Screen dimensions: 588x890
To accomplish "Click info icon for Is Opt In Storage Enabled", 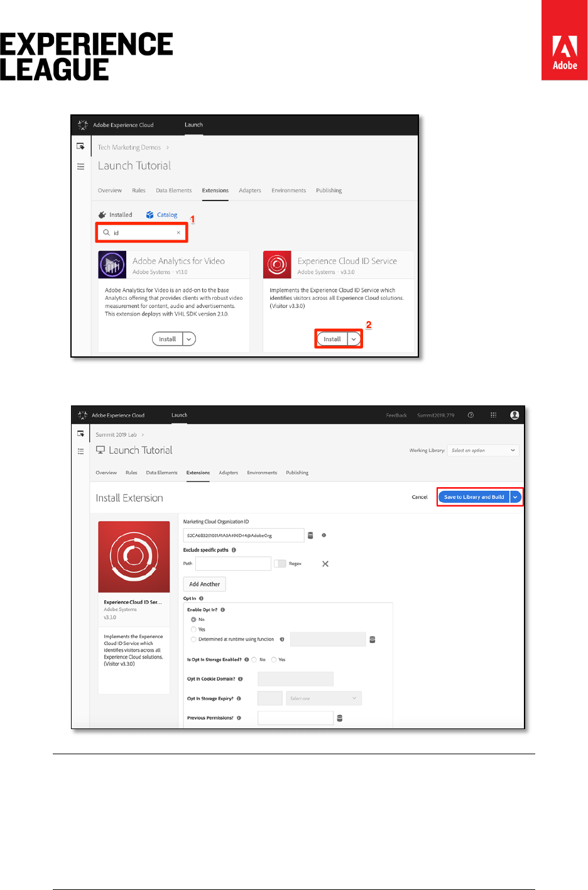I will 246,659.
